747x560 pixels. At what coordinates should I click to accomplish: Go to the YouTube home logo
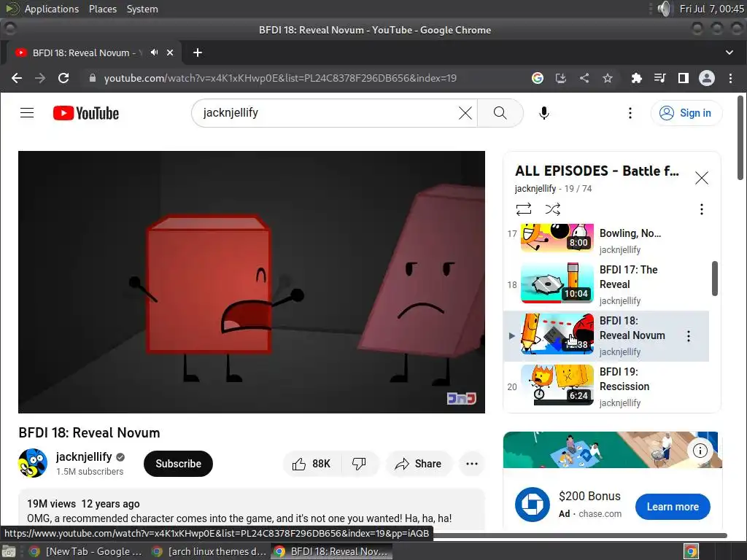coord(86,113)
